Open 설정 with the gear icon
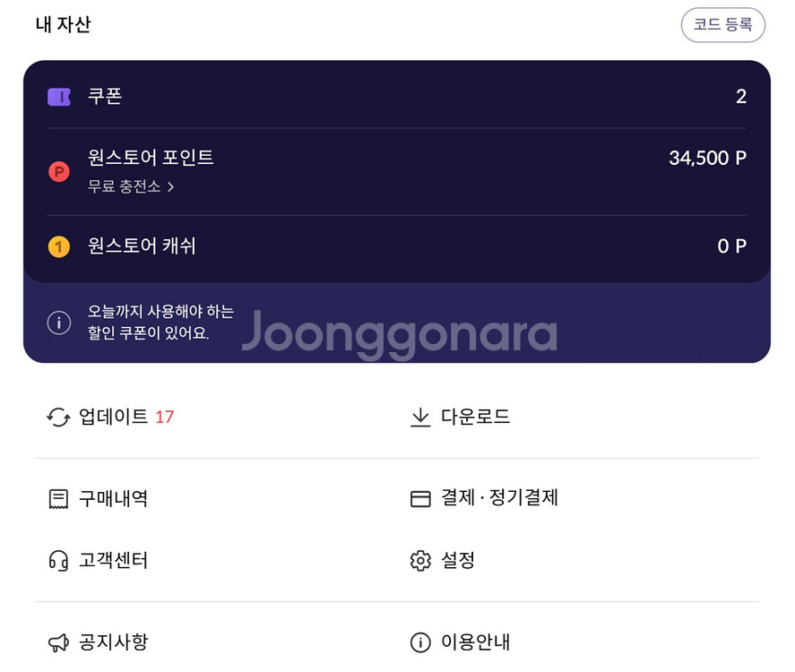Viewport: 795px width, 672px height. point(420,560)
